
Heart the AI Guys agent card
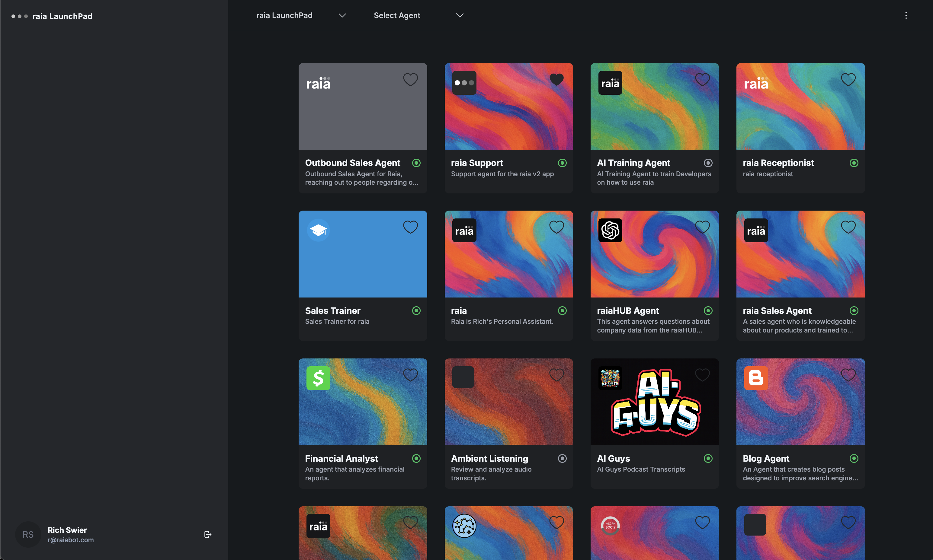[x=702, y=375]
